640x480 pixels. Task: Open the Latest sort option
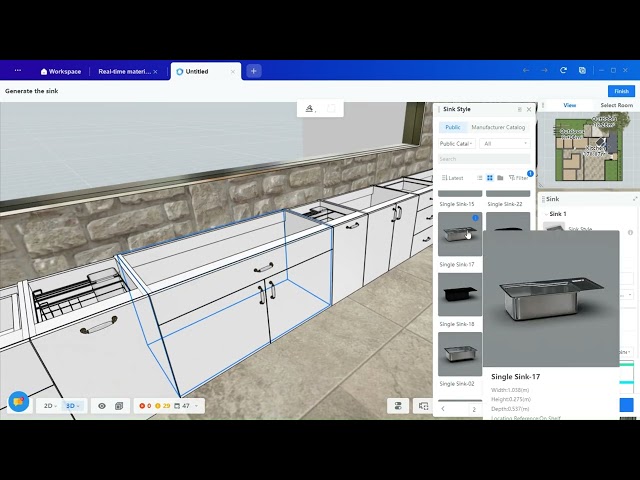[x=453, y=178]
